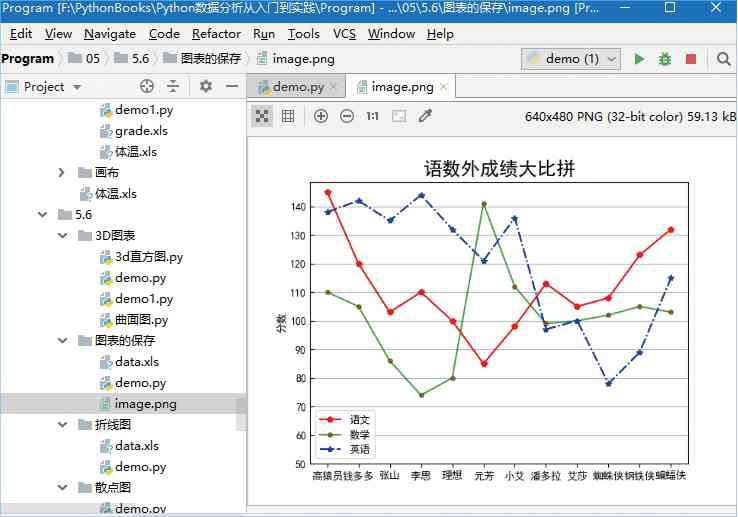Click image.png in the breadcrumb bar

click(296, 59)
